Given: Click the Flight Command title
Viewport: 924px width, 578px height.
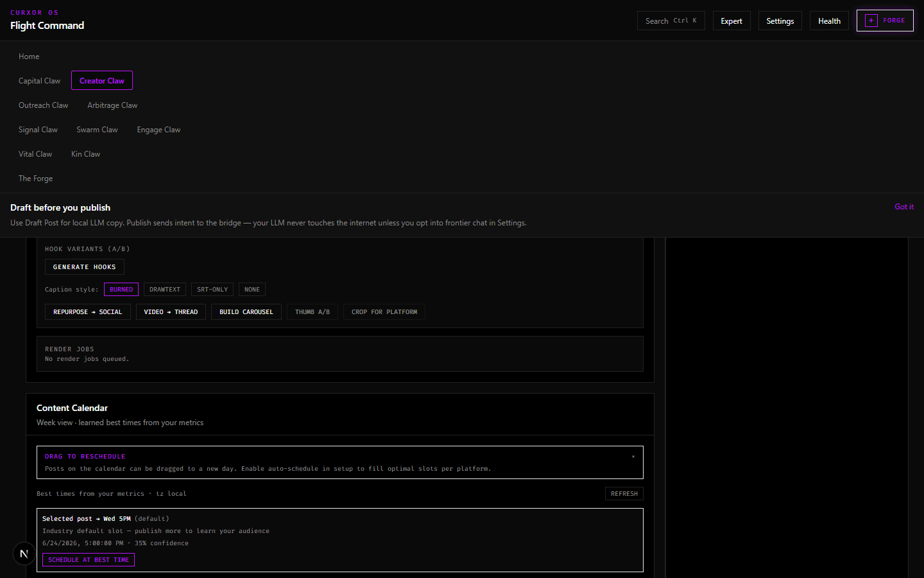Looking at the screenshot, I should [47, 26].
